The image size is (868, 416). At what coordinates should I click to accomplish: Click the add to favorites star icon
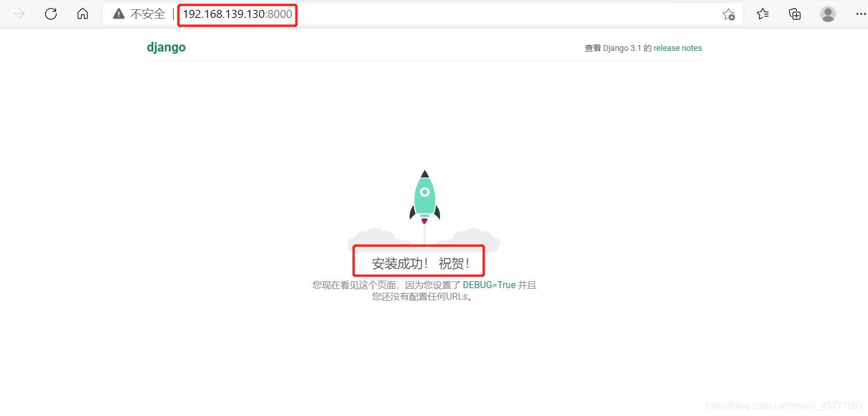pos(728,14)
